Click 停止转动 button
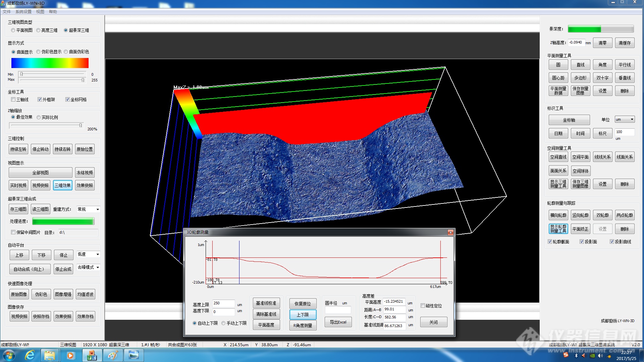The height and width of the screenshot is (362, 644). pyautogui.click(x=41, y=149)
